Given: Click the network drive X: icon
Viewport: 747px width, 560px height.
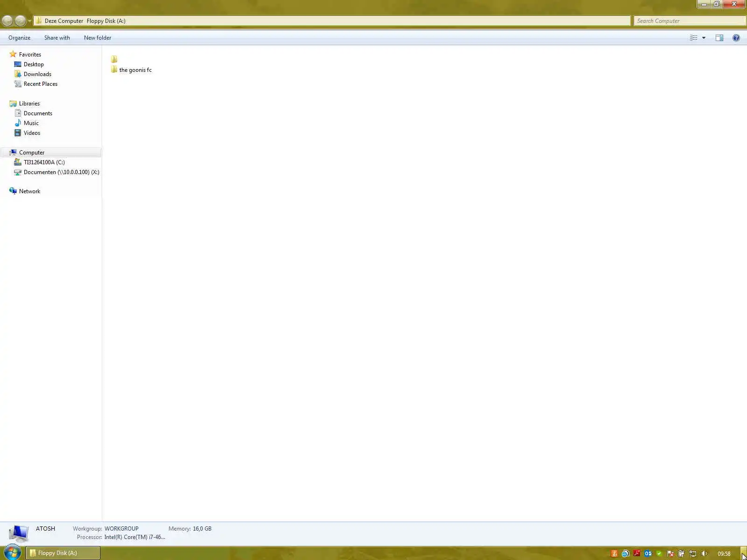Looking at the screenshot, I should pos(18,172).
